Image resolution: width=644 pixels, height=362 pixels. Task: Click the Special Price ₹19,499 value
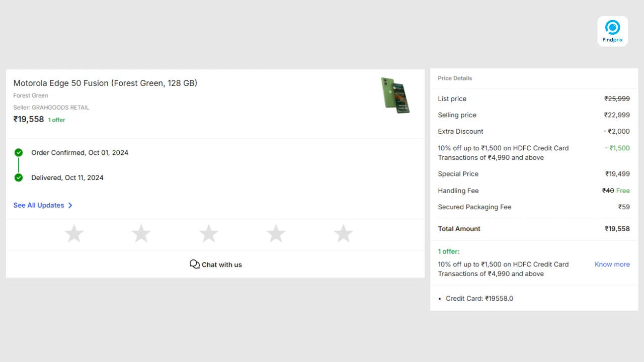[617, 174]
